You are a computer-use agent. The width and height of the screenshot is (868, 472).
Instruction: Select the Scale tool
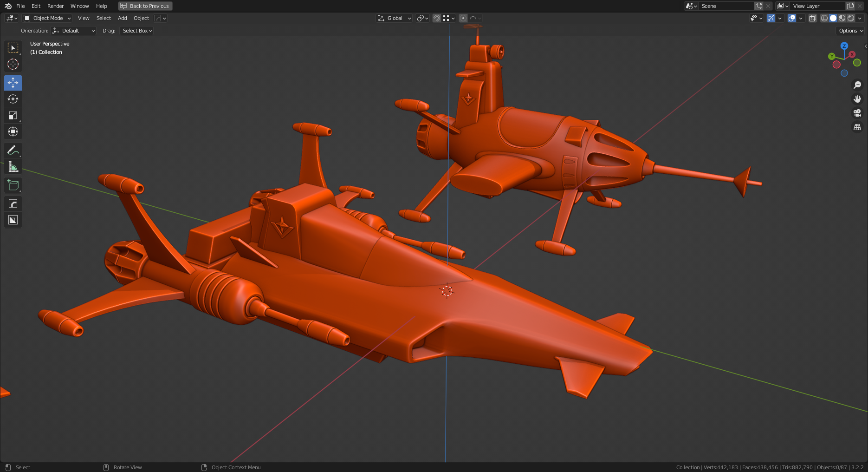click(13, 115)
